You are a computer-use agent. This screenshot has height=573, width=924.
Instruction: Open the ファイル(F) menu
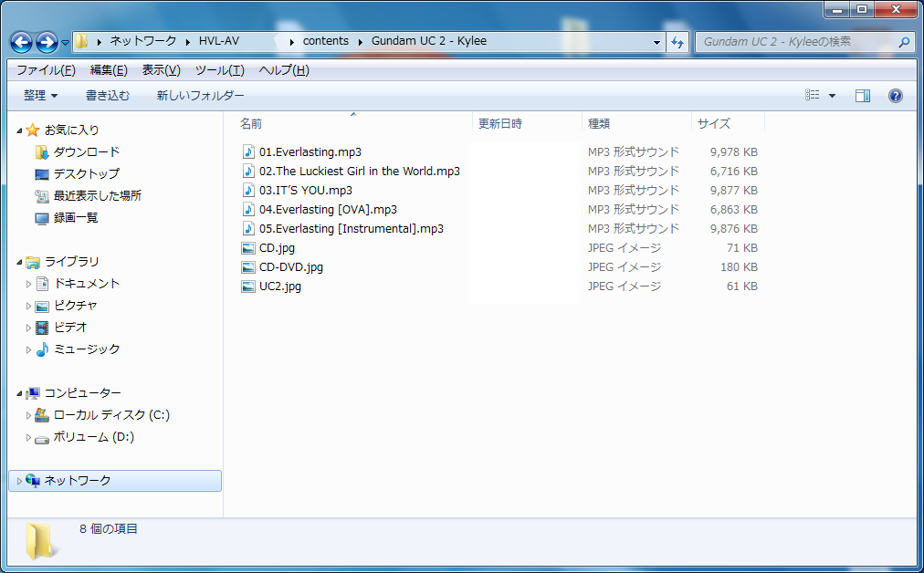point(46,70)
